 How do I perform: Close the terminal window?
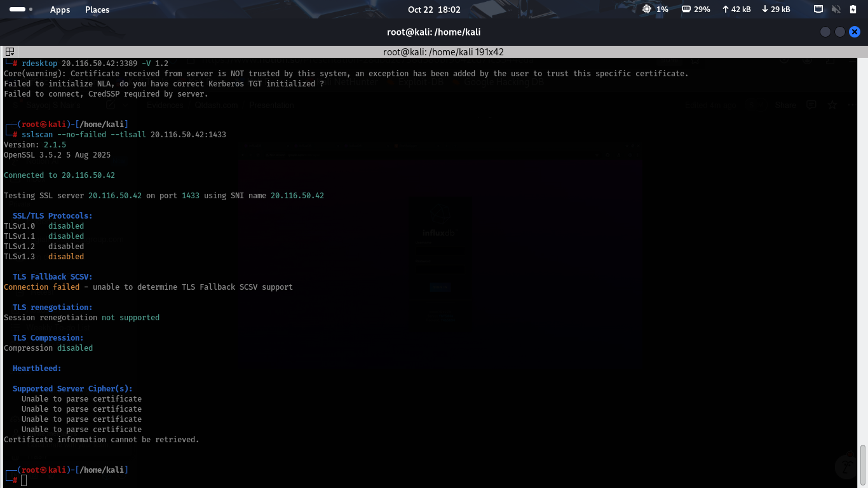pos(855,32)
